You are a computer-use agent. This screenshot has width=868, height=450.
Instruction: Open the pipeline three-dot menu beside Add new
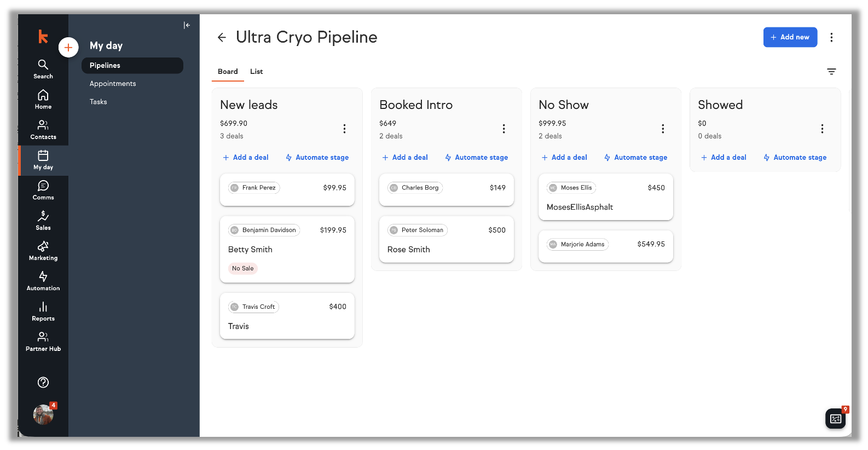tap(831, 37)
